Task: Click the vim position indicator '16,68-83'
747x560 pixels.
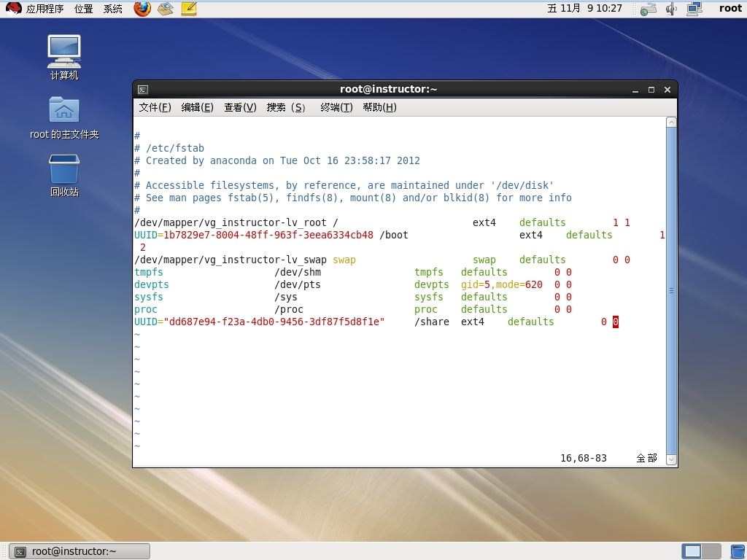Action: tap(584, 458)
